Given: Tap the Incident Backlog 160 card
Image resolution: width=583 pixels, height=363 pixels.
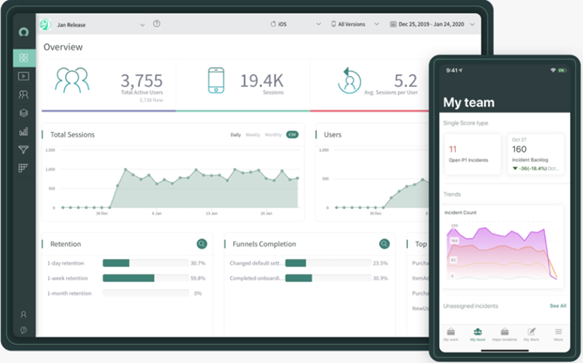Looking at the screenshot, I should (535, 154).
